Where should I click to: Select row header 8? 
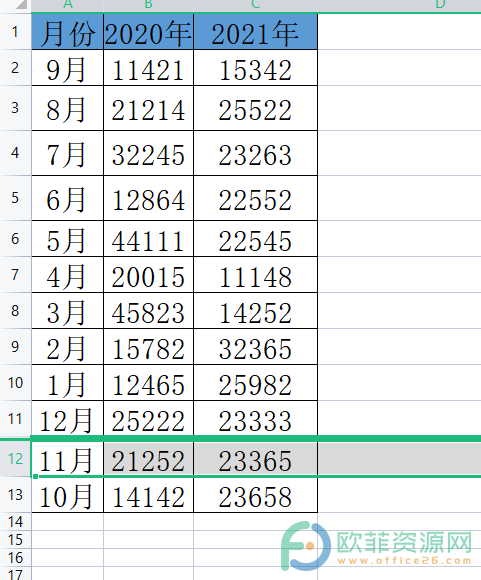pos(15,311)
